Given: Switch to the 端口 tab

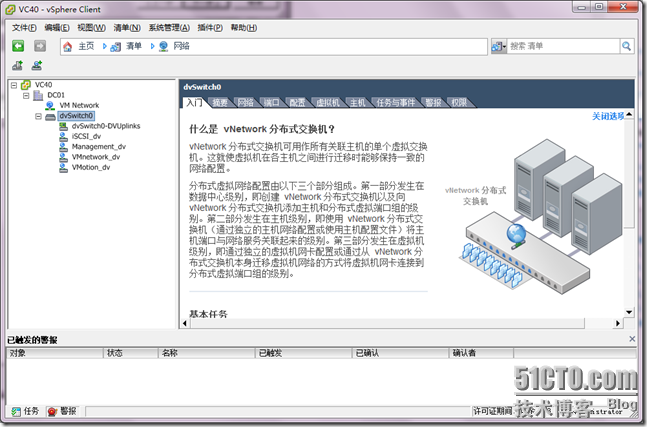Looking at the screenshot, I should pyautogui.click(x=272, y=103).
